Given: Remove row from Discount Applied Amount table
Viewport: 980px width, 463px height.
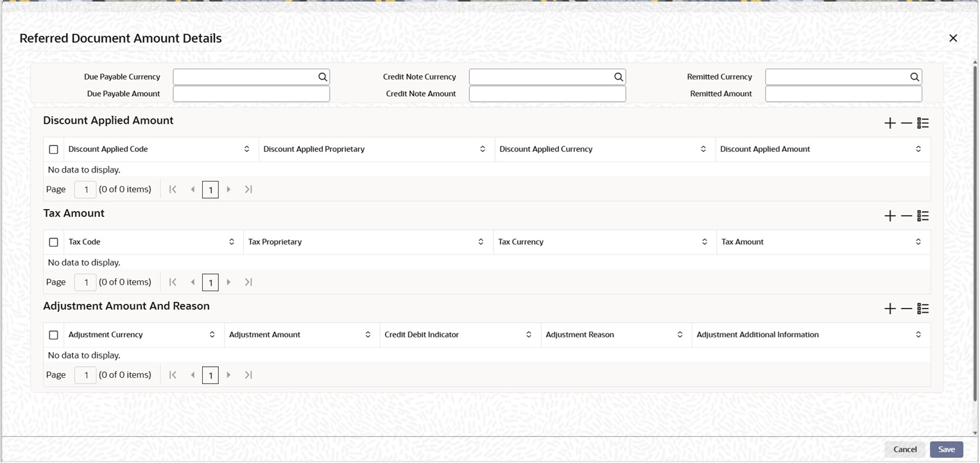Looking at the screenshot, I should click(x=906, y=123).
